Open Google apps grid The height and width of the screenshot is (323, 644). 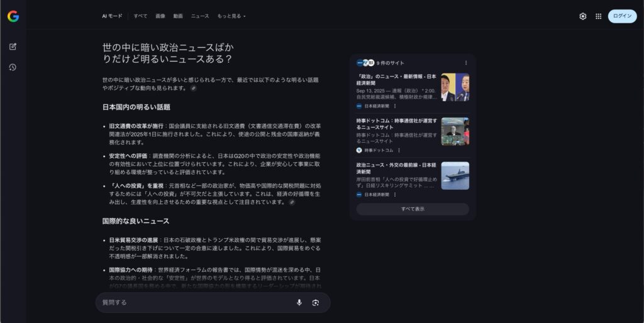[598, 16]
